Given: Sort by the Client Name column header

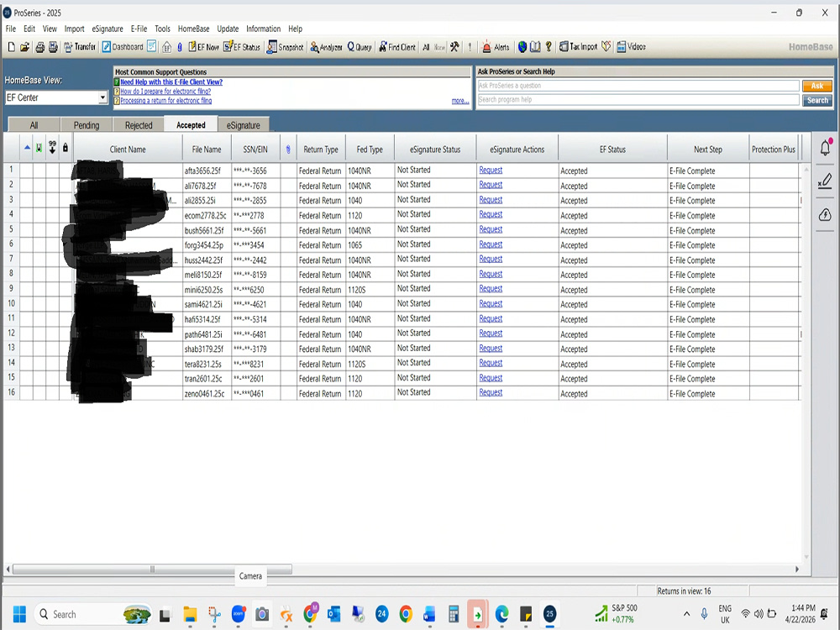Looking at the screenshot, I should (x=128, y=150).
